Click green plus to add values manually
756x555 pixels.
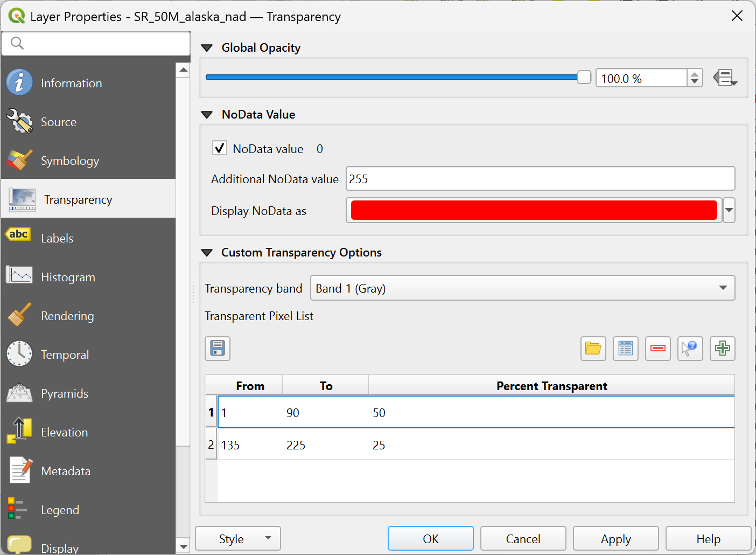pos(722,349)
